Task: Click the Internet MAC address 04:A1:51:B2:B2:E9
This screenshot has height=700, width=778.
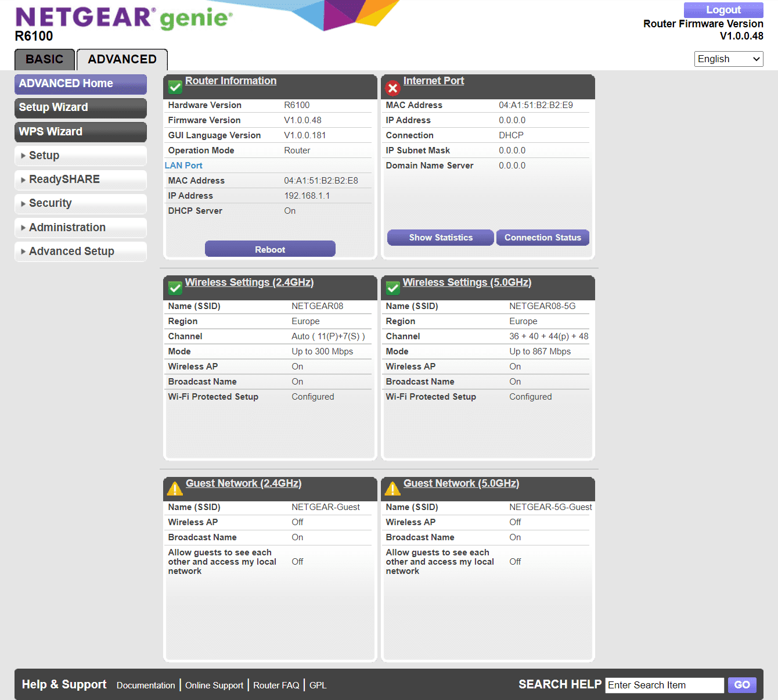Action: (536, 105)
